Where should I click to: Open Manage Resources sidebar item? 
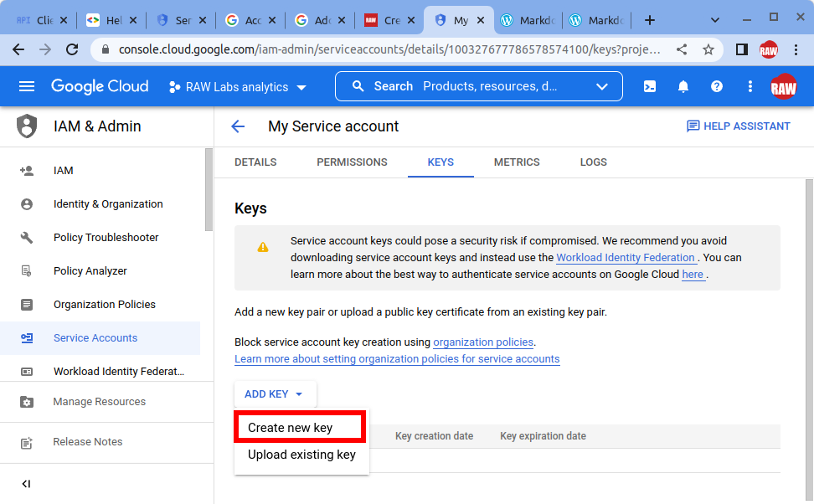point(100,402)
